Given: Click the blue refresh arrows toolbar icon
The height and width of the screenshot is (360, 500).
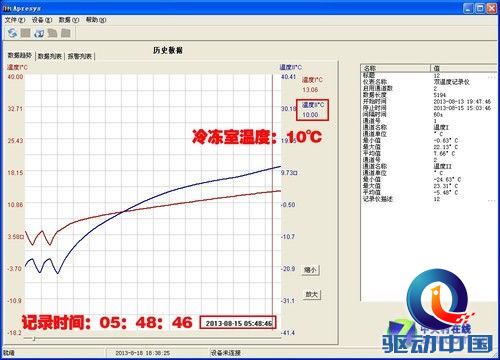Looking at the screenshot, I should point(13,33).
